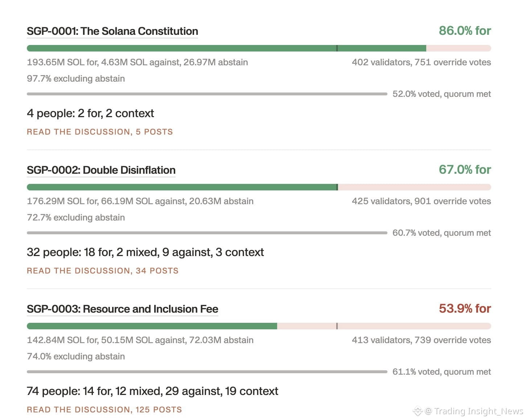This screenshot has width=526, height=420.
Task: Click the SGP-0001 green vote progress bar
Action: click(226, 48)
